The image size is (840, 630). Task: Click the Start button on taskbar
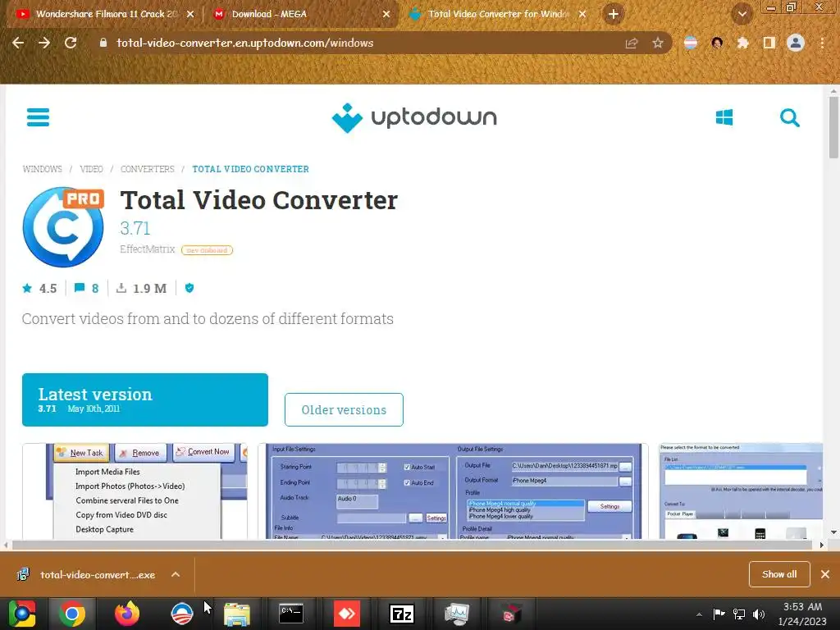[22, 614]
